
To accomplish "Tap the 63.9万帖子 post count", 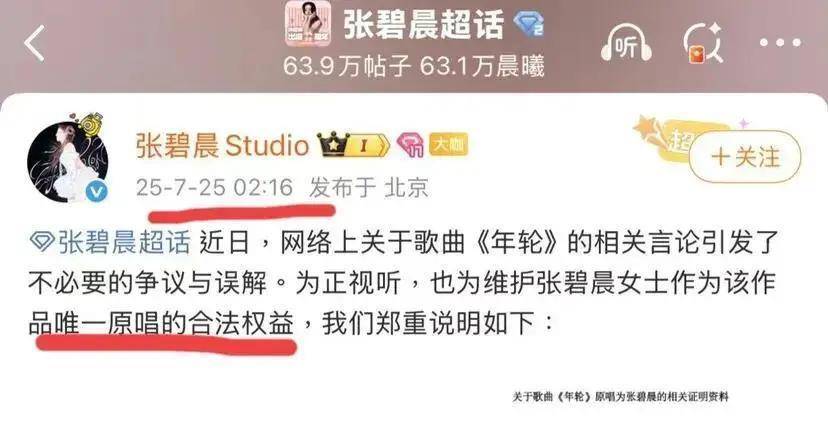I will pos(346,67).
